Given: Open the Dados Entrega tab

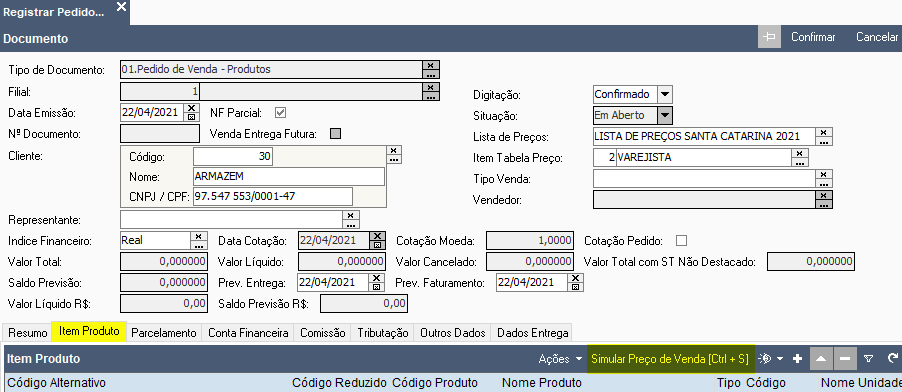Looking at the screenshot, I should [x=533, y=333].
